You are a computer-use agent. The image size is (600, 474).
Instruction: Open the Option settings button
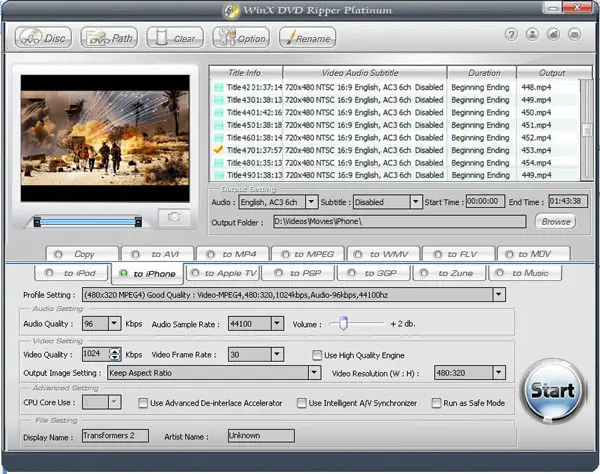click(x=240, y=38)
